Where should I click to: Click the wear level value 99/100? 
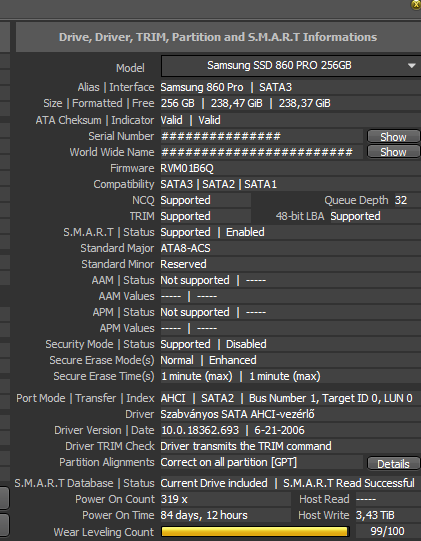pos(388,531)
